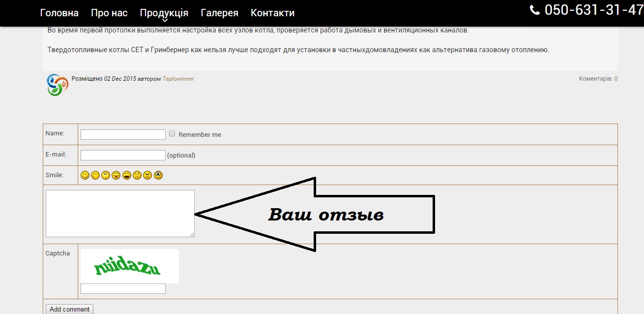
Task: Select the angry smiley face
Action: coord(147,175)
